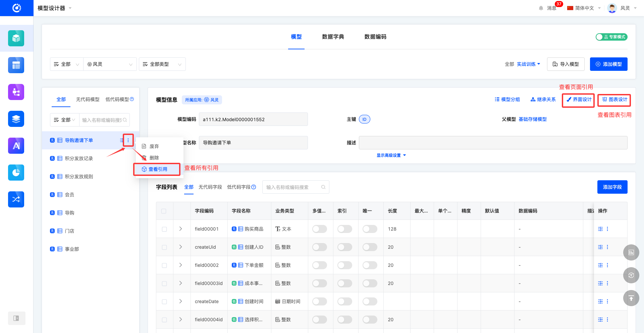
Task: Click settings slider icon in field00002 row
Action: (600, 265)
